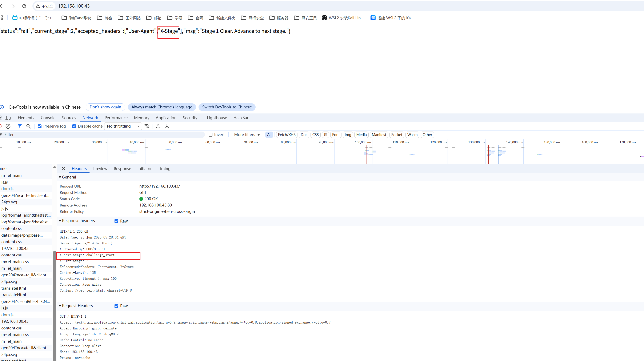Open network conditions wifi icon

click(x=147, y=126)
